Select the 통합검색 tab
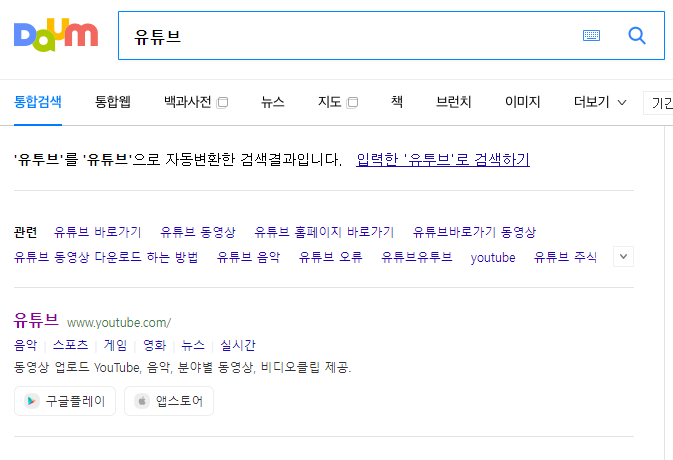673x460 pixels. [38, 102]
